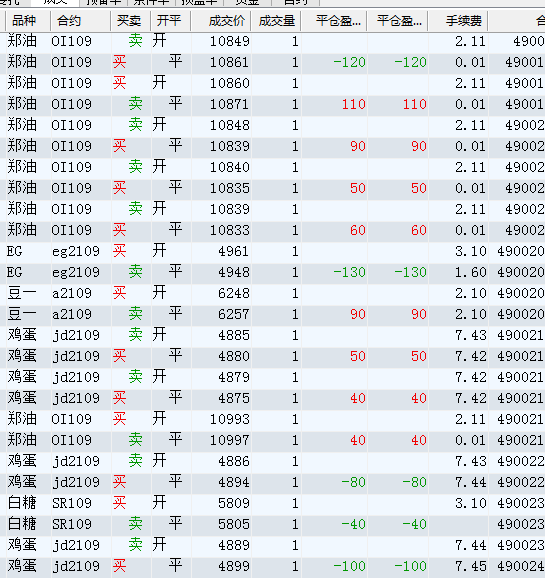The width and height of the screenshot is (545, 578).
Task: Select the 郑油 trade at price 10849
Action: [x=272, y=41]
